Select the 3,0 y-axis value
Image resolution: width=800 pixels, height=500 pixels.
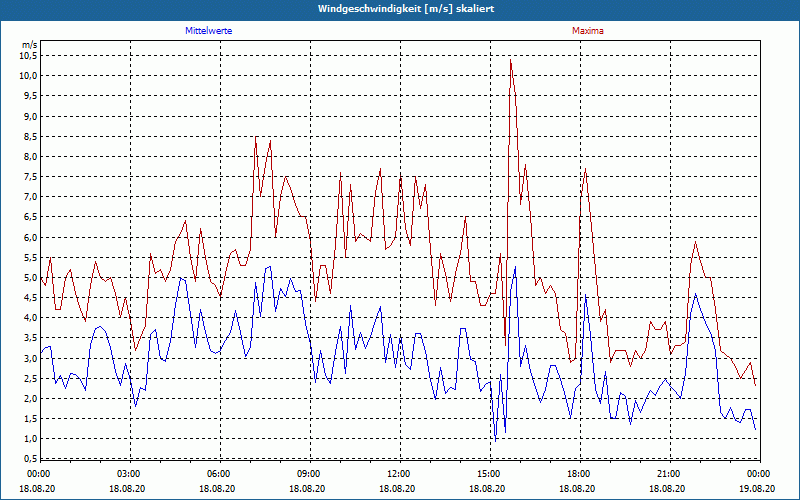coord(31,358)
